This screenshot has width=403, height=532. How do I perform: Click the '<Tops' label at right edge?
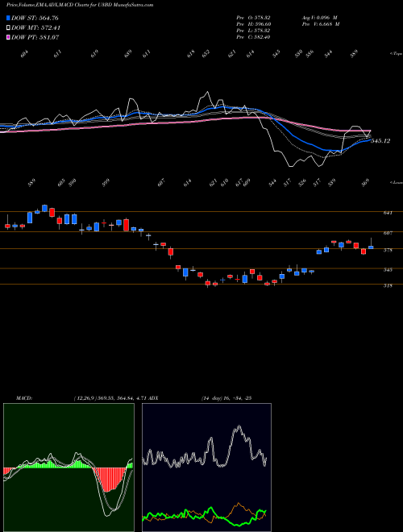click(x=396, y=53)
